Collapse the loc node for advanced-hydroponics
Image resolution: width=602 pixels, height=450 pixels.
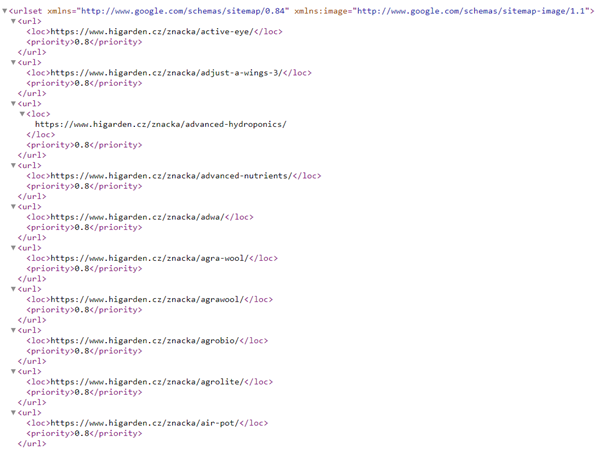coord(21,114)
